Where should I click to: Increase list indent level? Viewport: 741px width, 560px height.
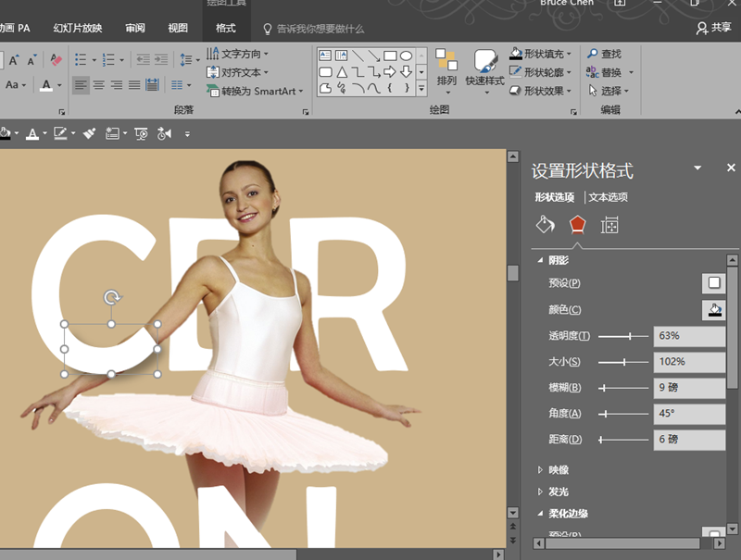tap(161, 59)
